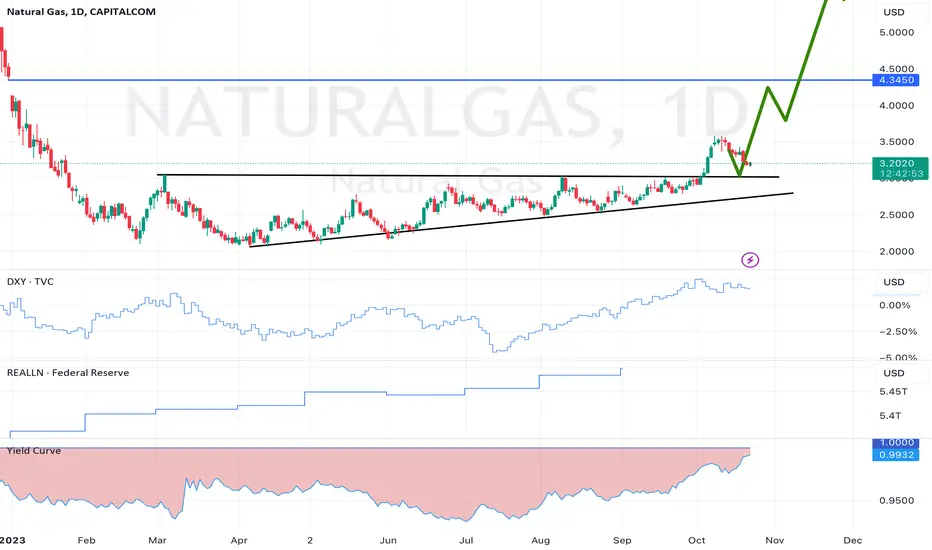
Task: Click the 2.5000 price axis value
Action: pyautogui.click(x=896, y=215)
